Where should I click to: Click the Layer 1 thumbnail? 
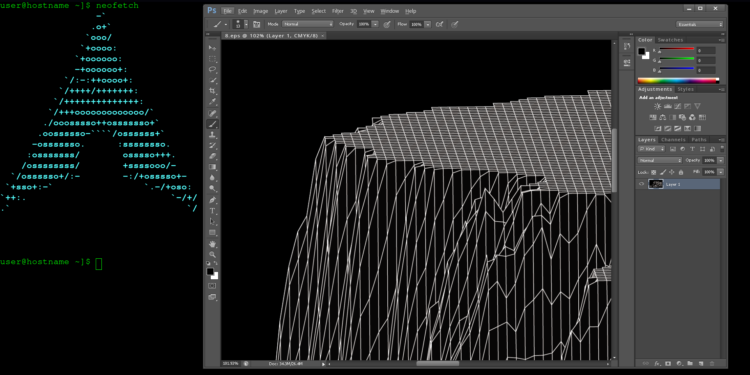tap(655, 184)
